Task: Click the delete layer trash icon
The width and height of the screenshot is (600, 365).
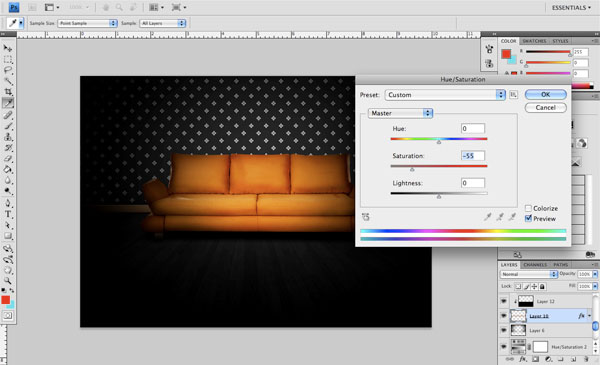Action: [585, 359]
